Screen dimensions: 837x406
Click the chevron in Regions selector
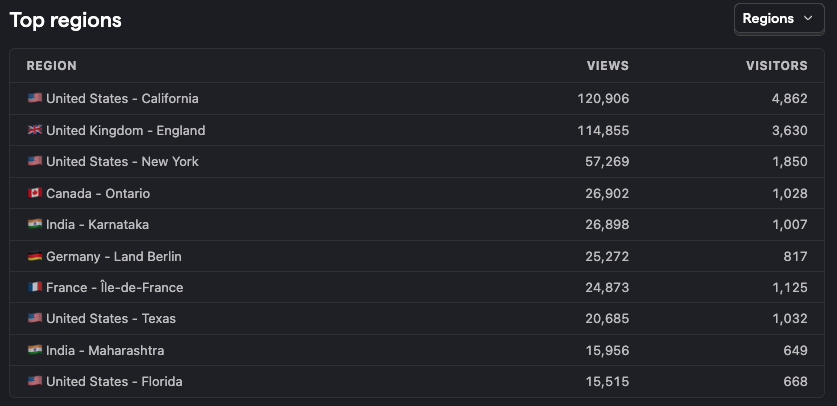[808, 19]
